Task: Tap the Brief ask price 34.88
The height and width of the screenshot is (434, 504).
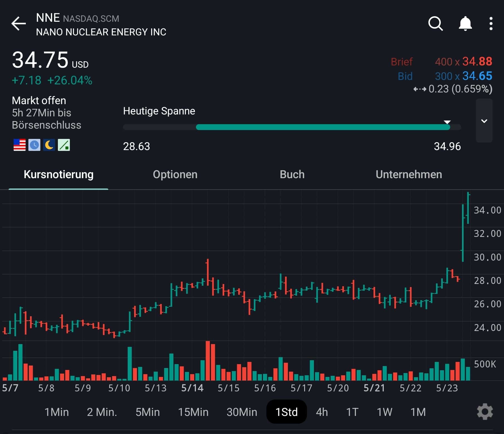Action: pyautogui.click(x=477, y=62)
